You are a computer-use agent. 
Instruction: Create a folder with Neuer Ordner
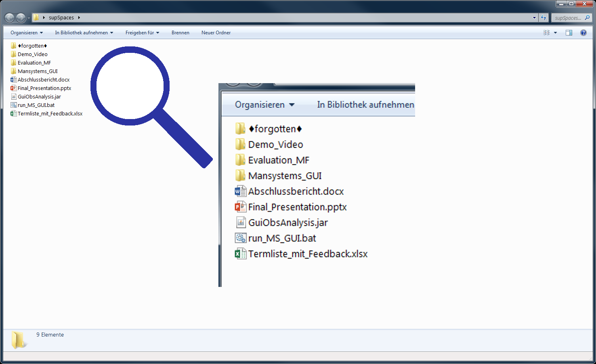click(216, 33)
